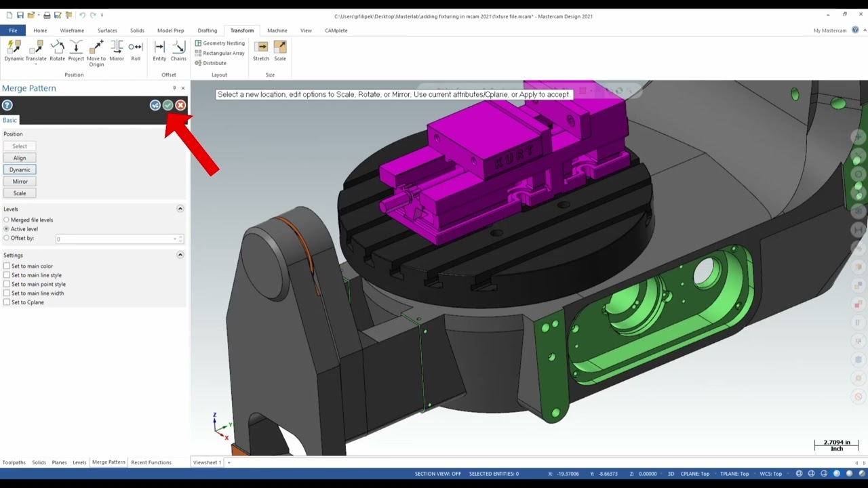The width and height of the screenshot is (868, 488).
Task: Undo last action in quick access toolbar
Action: pos(82,15)
